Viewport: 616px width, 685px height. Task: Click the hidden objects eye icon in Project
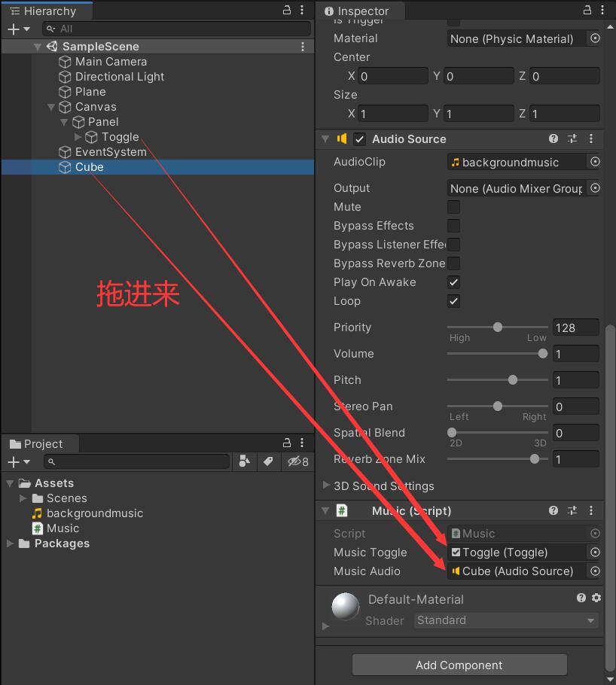tap(293, 461)
